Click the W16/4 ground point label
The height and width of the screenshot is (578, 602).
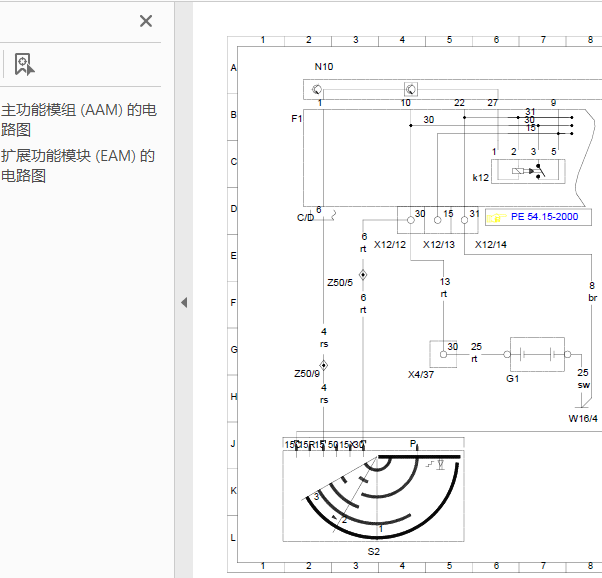point(584,418)
